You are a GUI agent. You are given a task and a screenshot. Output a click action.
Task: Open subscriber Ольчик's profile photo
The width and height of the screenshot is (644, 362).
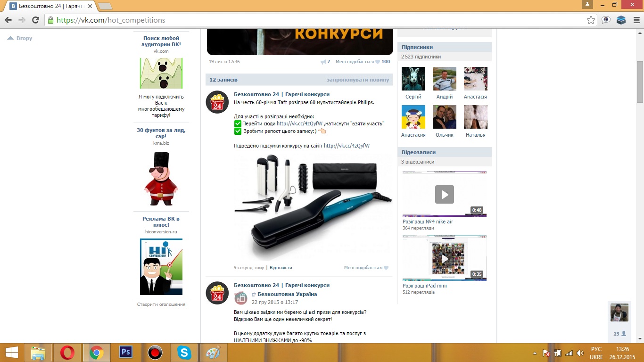(x=445, y=117)
